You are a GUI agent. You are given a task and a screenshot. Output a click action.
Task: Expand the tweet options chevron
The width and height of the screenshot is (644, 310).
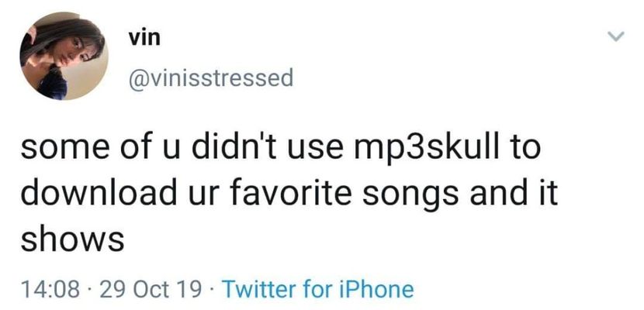click(x=616, y=37)
